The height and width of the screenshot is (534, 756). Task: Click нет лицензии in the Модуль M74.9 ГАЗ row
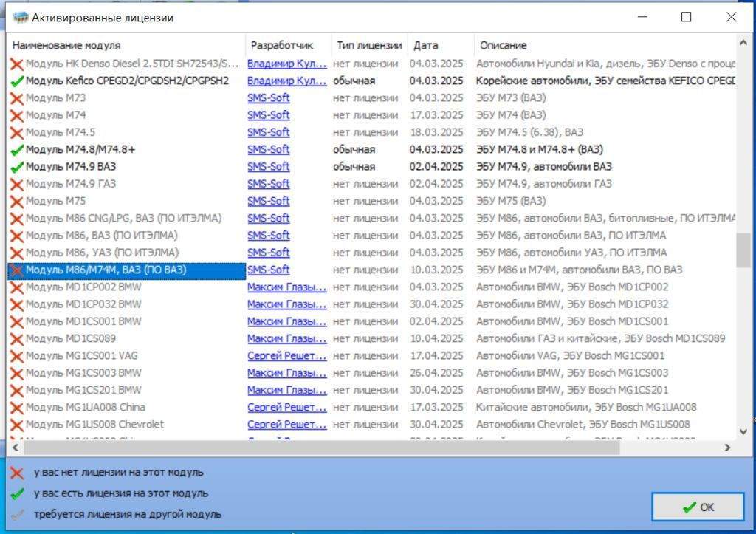(x=365, y=184)
